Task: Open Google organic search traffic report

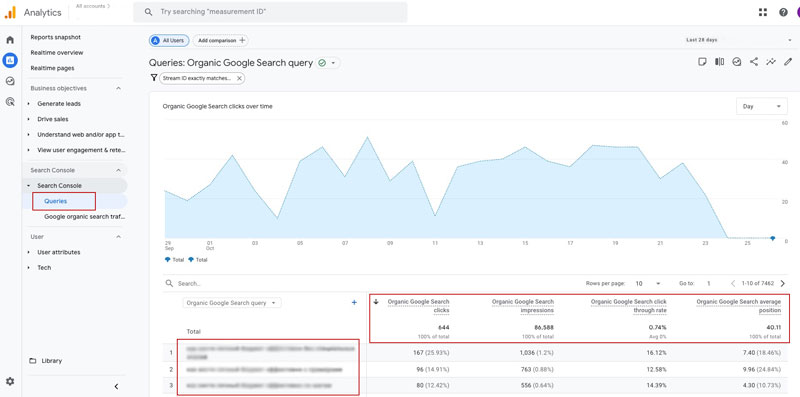Action: (x=84, y=216)
